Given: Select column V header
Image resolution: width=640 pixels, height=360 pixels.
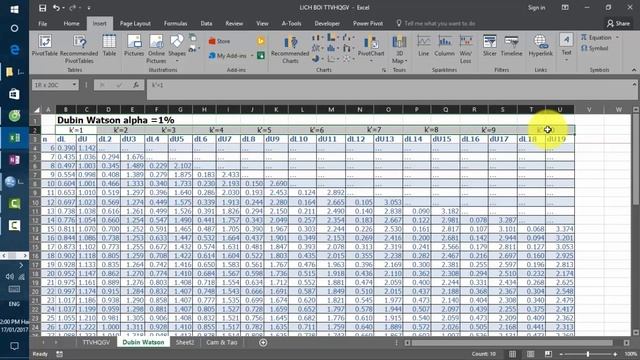Looking at the screenshot, I should point(589,109).
